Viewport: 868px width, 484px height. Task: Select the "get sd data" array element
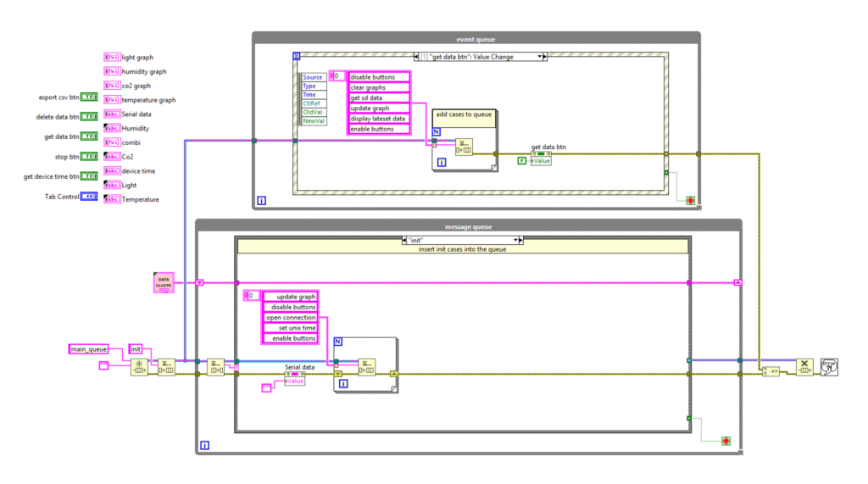pyautogui.click(x=379, y=97)
